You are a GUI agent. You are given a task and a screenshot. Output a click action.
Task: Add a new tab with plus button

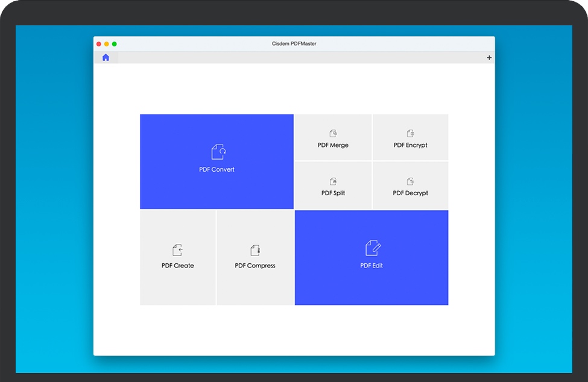coord(489,58)
